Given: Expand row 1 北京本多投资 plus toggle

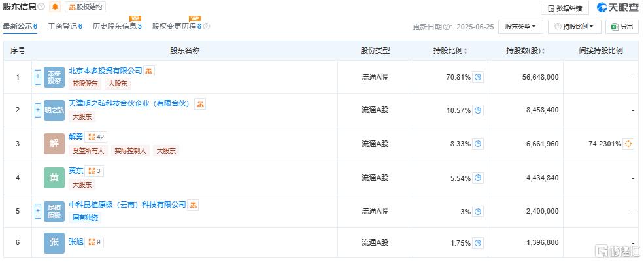Looking at the screenshot, I should (x=38, y=77).
